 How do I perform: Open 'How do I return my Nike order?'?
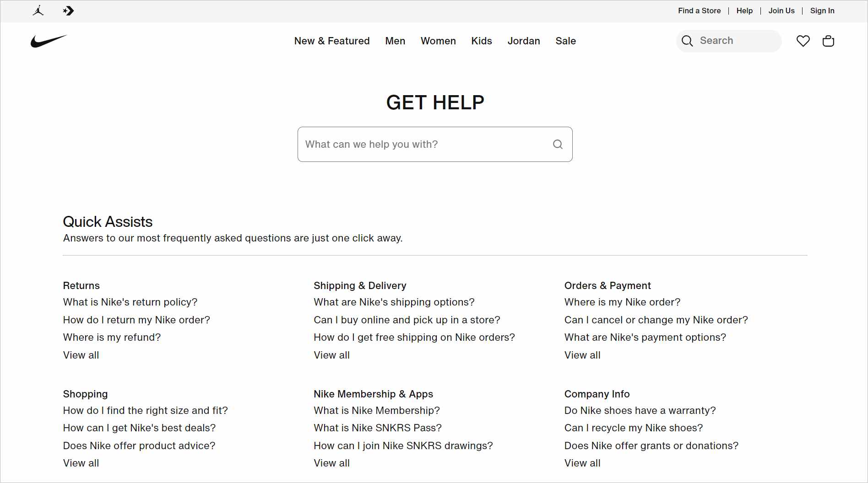[136, 320]
